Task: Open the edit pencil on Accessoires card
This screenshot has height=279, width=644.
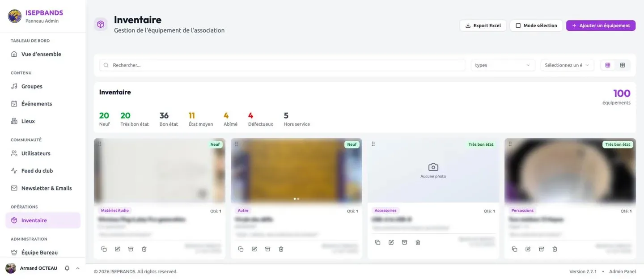Action: pyautogui.click(x=391, y=242)
